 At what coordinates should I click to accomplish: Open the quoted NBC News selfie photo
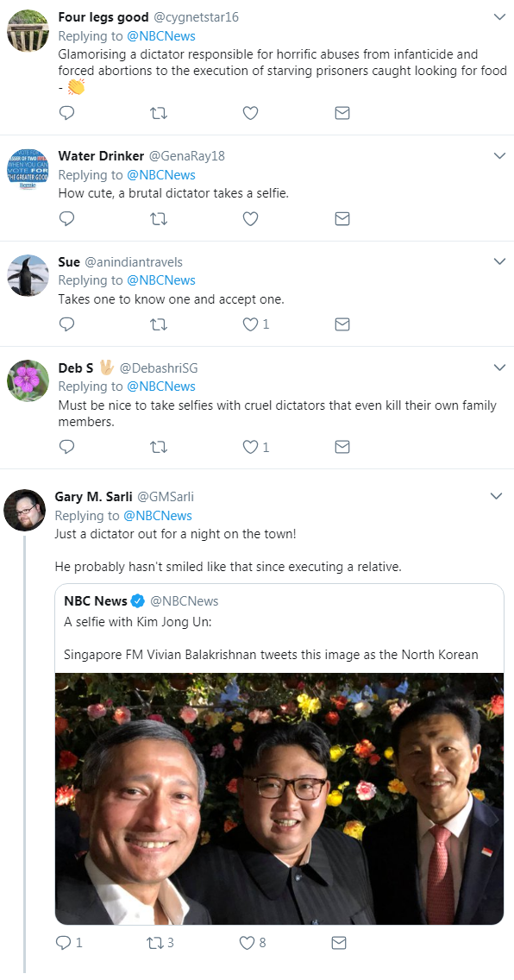[279, 798]
